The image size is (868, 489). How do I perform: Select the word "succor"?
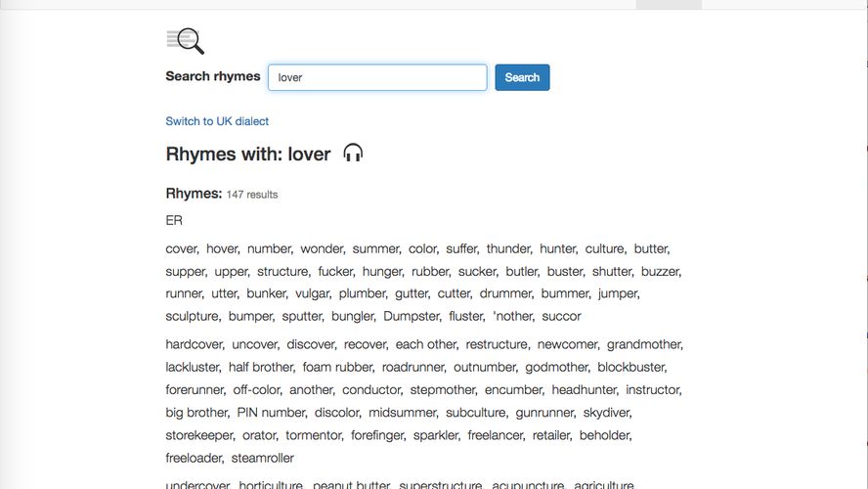[x=561, y=317]
